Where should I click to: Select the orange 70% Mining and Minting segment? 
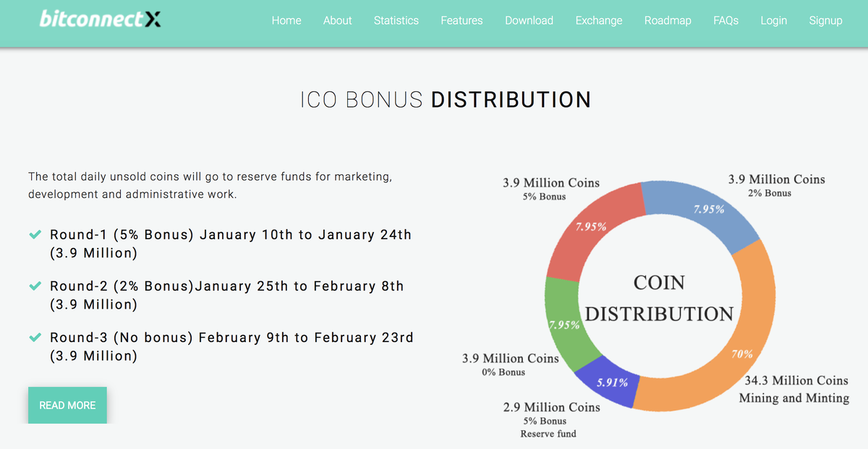pos(745,340)
